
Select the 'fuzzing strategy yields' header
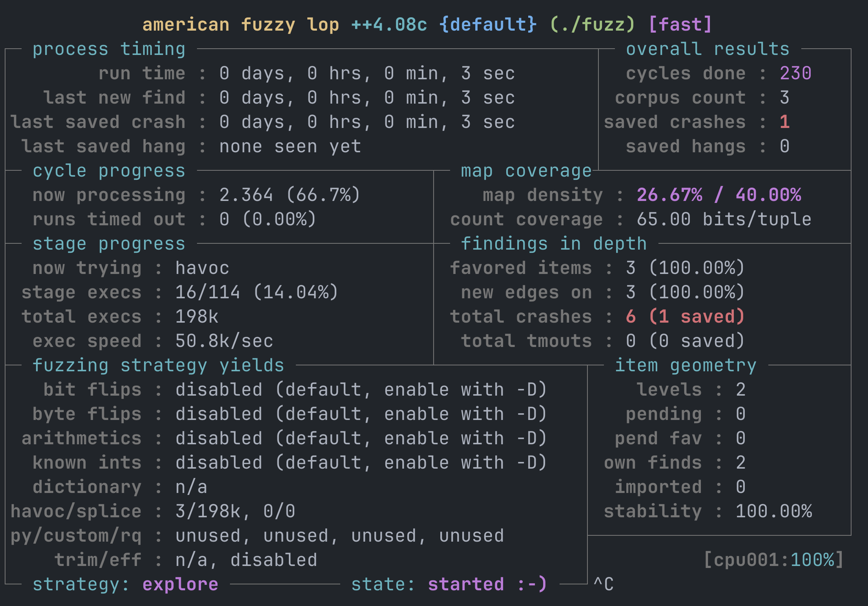[x=158, y=366]
